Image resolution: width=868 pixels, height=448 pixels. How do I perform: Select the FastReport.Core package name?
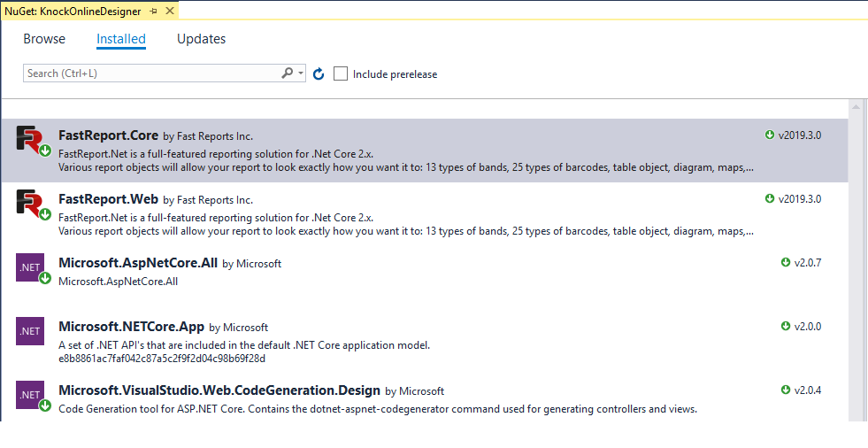coord(109,135)
